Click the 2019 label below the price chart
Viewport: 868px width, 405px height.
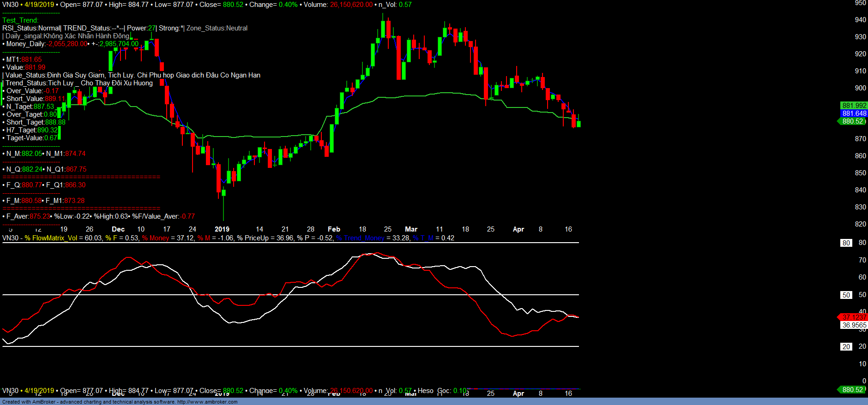click(222, 229)
